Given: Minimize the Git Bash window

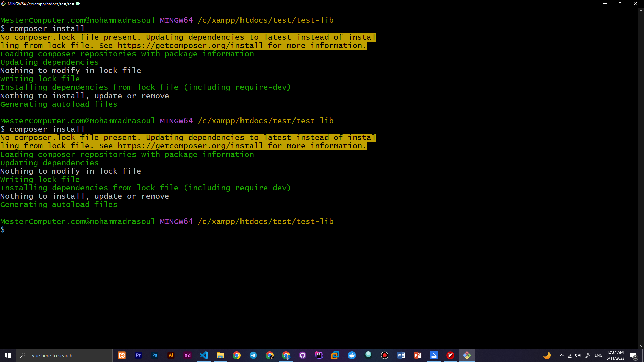Looking at the screenshot, I should point(605,4).
